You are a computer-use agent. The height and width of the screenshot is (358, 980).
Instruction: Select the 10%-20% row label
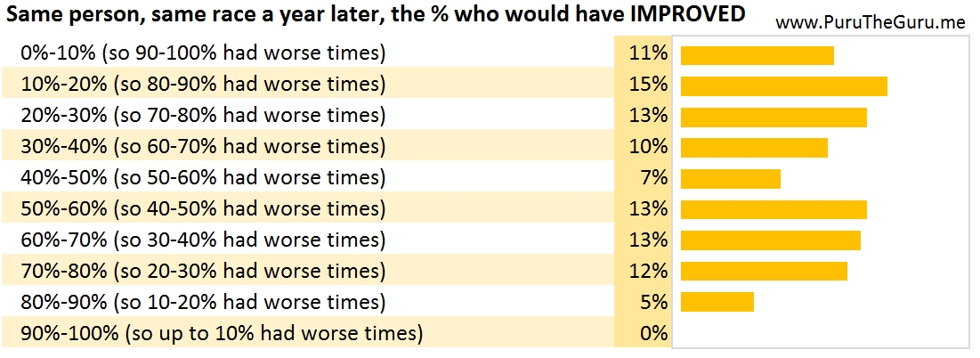click(x=203, y=85)
